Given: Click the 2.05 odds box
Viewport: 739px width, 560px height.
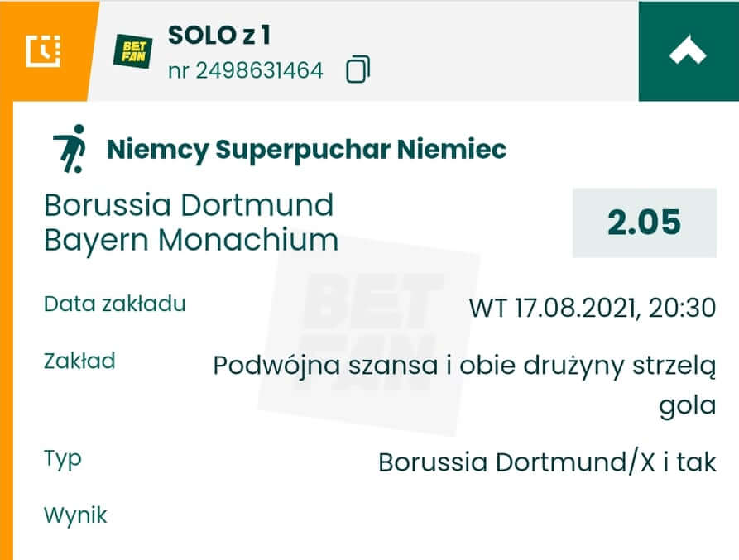Looking at the screenshot, I should click(x=644, y=223).
